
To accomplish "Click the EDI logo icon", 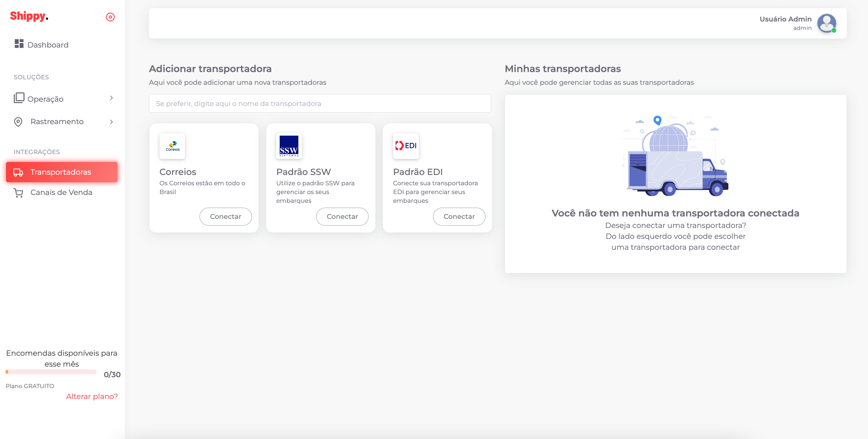I will pyautogui.click(x=406, y=146).
